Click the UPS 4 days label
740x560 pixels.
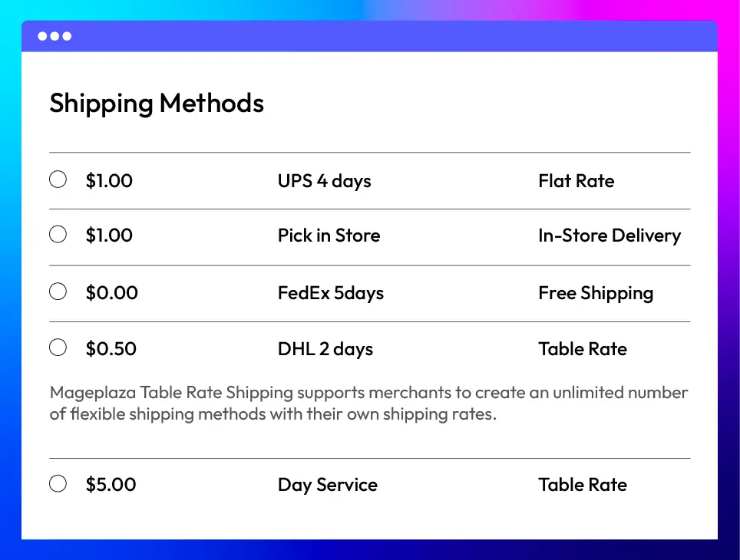[324, 181]
